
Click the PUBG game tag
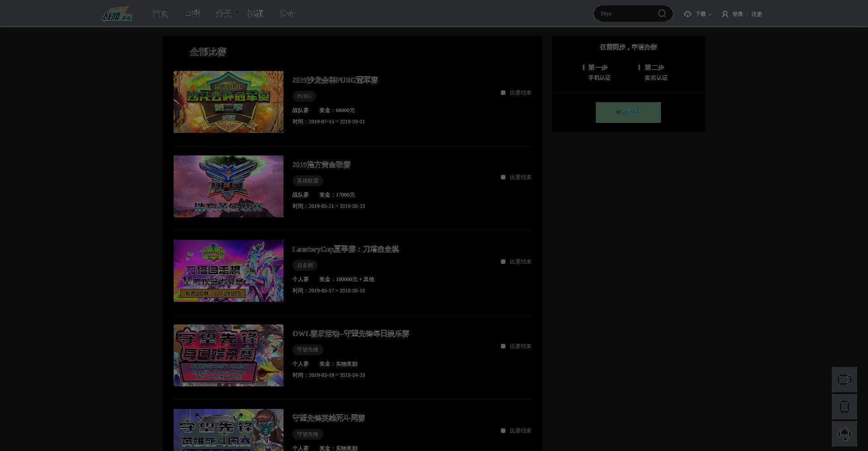(304, 96)
